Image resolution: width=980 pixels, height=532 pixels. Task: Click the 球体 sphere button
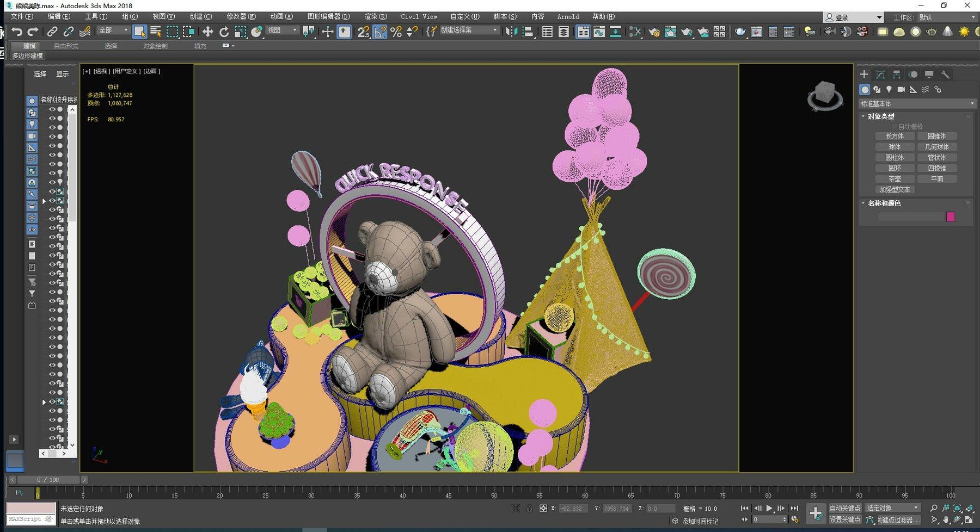[x=895, y=147]
